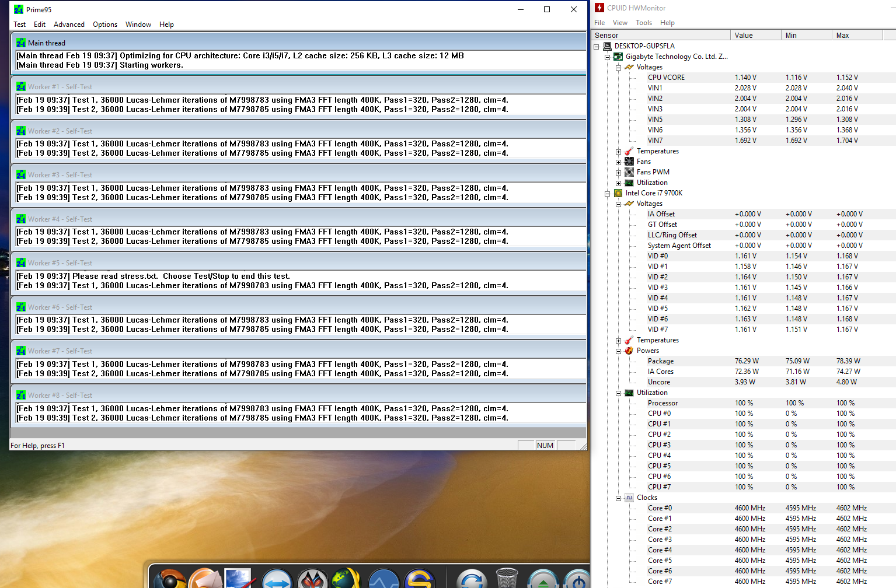The width and height of the screenshot is (896, 588).
Task: Click the Worker #2 Self-Test icon
Action: pyautogui.click(x=21, y=131)
